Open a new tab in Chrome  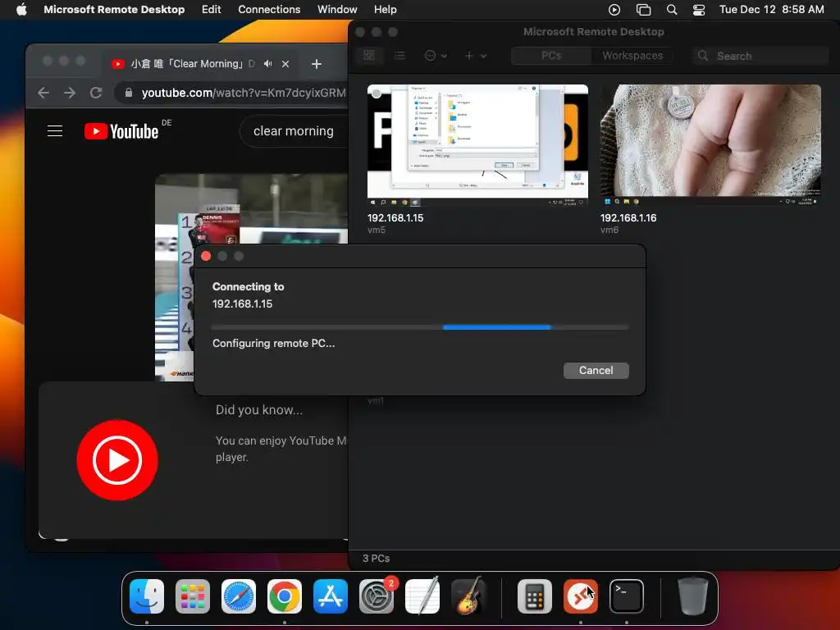(316, 64)
